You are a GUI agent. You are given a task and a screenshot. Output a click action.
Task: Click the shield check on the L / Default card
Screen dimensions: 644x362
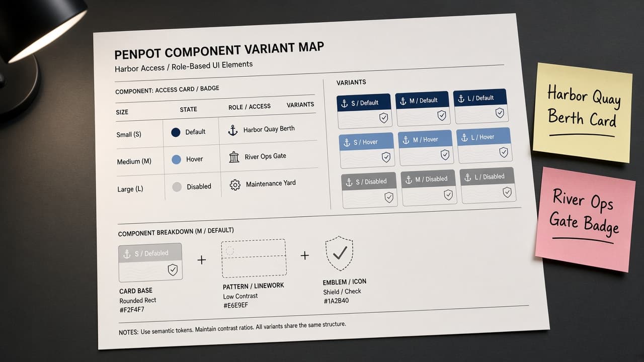500,113
